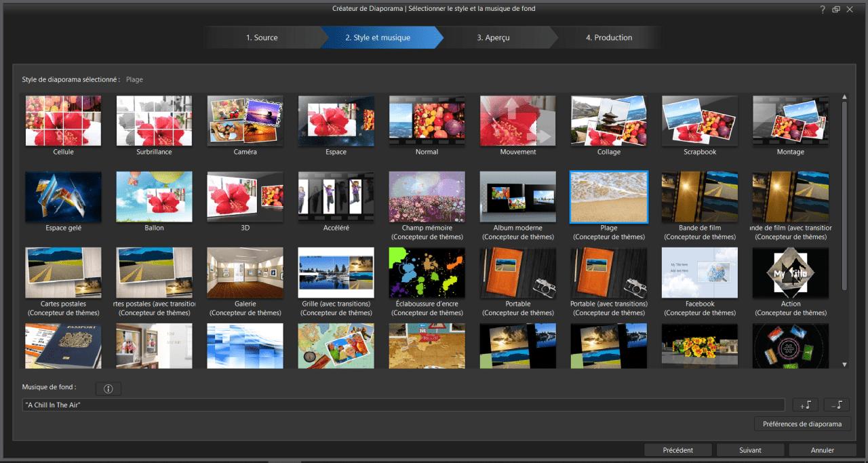Select the Plage theme thumbnail

[608, 197]
